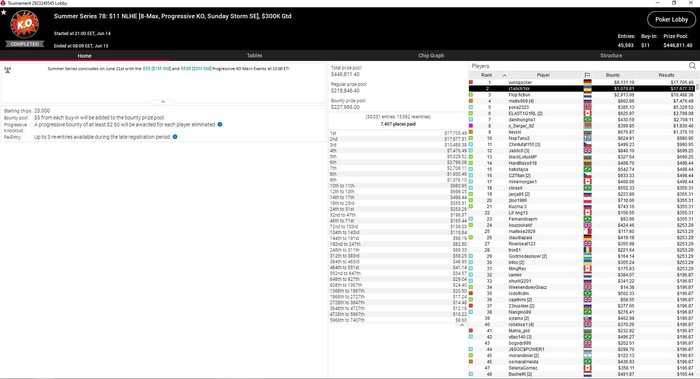Viewport: 700px width, 379px height.
Task: Select player HardBass618 in list
Action: 522,163
